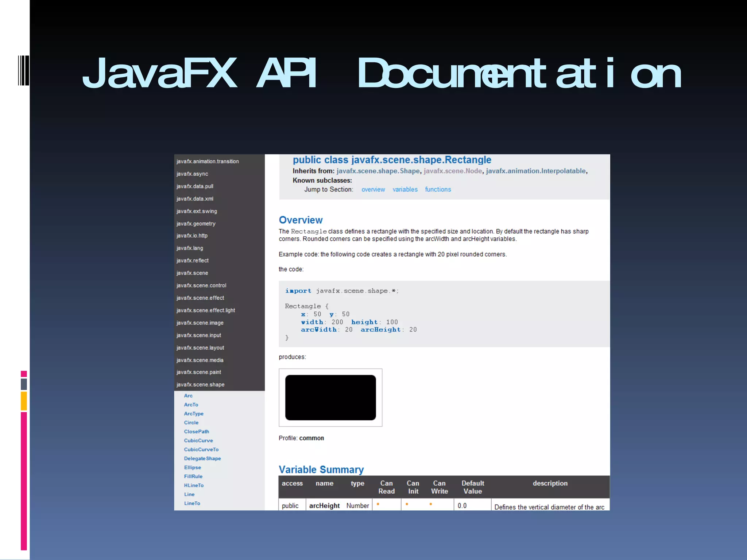Collapse the javafx.scene.shape package
The width and height of the screenshot is (747, 560).
point(200,384)
